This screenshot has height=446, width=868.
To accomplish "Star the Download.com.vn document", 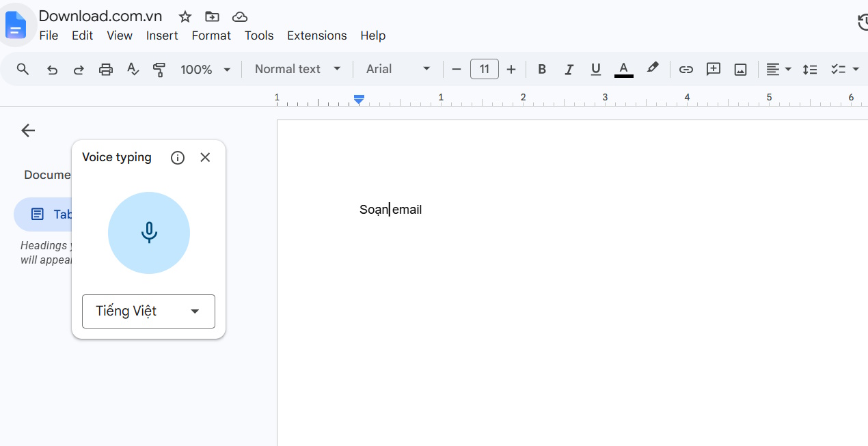I will coord(185,16).
